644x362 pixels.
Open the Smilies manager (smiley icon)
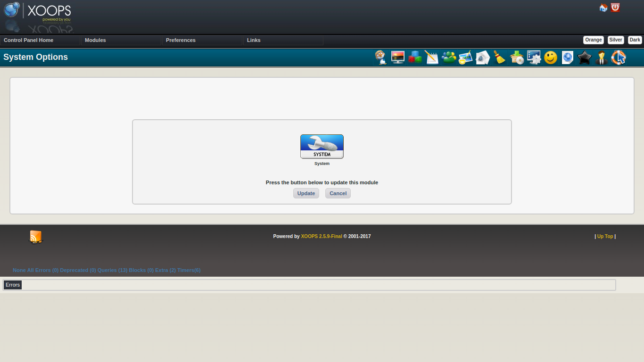pos(551,58)
